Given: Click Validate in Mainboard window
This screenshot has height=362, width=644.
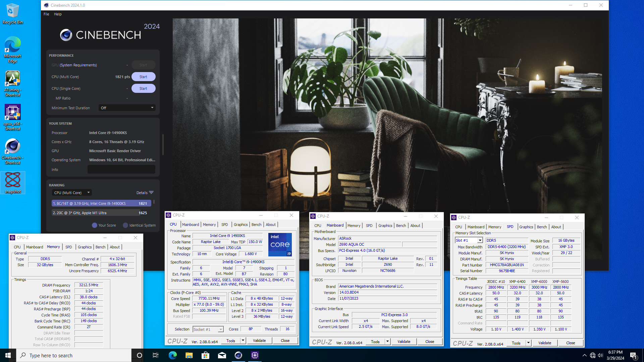Looking at the screenshot, I should [x=404, y=342].
